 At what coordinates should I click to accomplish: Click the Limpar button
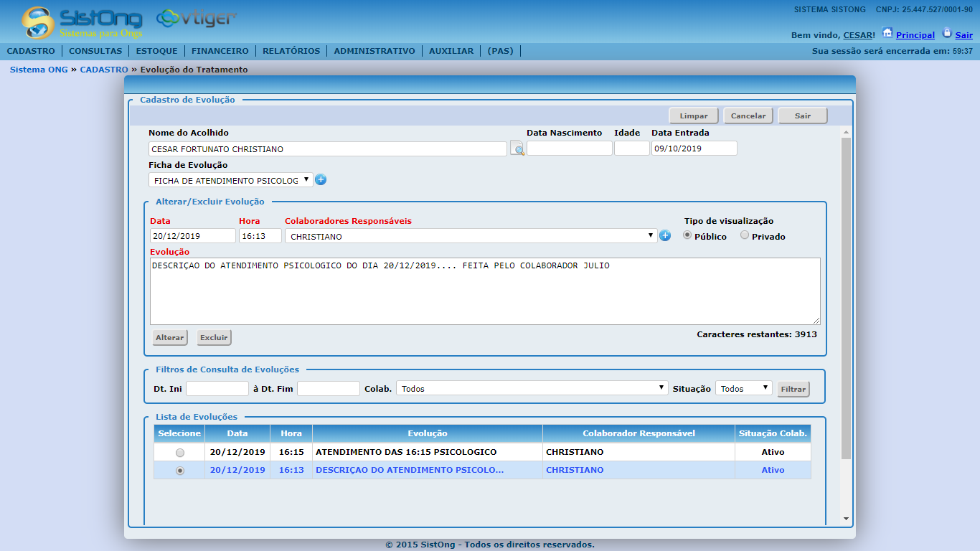(x=694, y=116)
